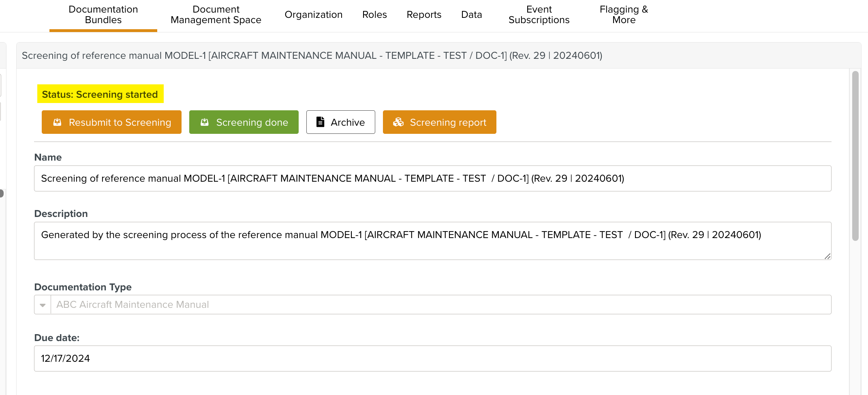Go to the Organization tab
This screenshot has height=395, width=868.
(313, 15)
